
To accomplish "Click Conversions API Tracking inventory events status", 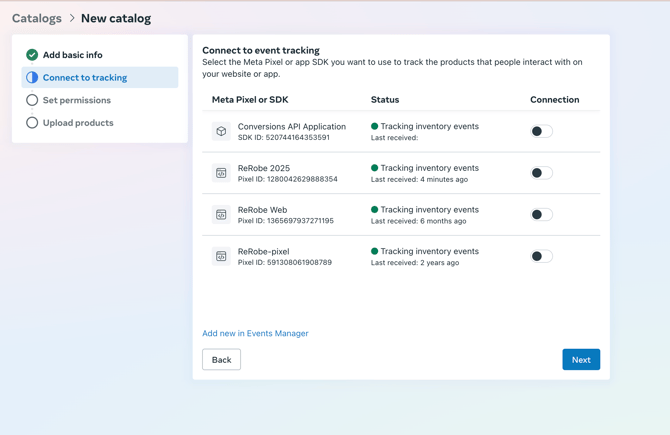I will pos(425,126).
